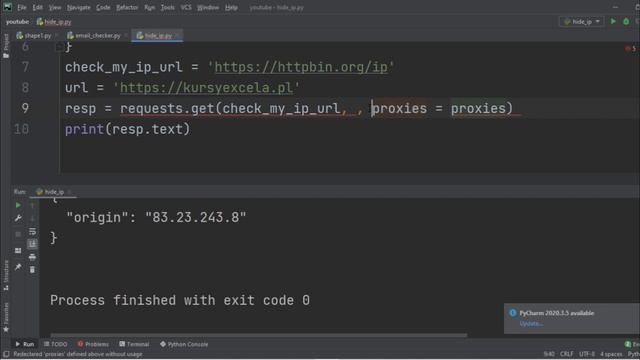Click UTF-8 encoding in status bar
Screen dimensions: 640x360
click(x=587, y=354)
